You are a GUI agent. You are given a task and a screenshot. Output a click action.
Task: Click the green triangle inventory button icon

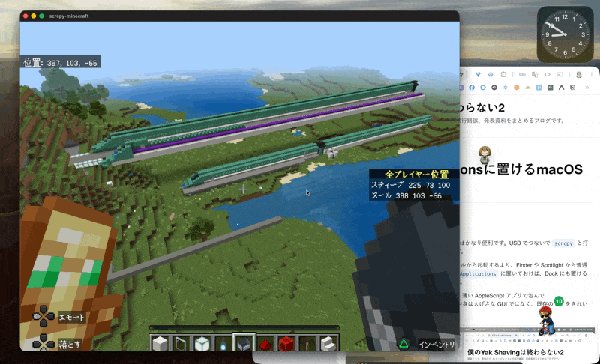[x=403, y=344]
